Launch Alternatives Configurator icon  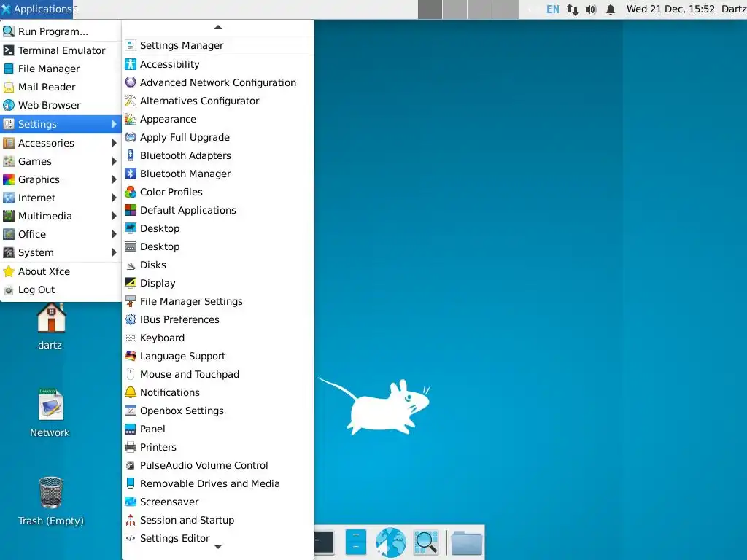(x=131, y=101)
